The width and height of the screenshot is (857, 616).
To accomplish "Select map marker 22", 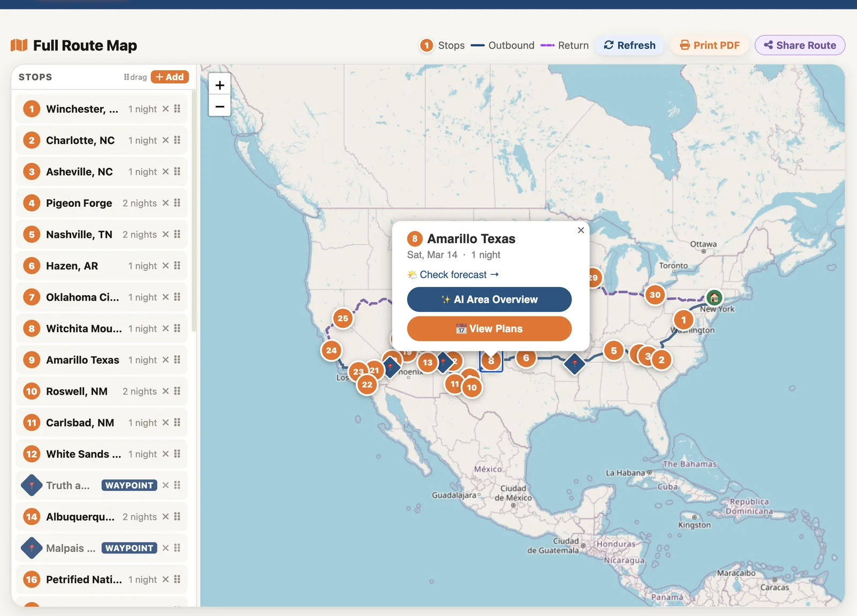I will pos(367,385).
